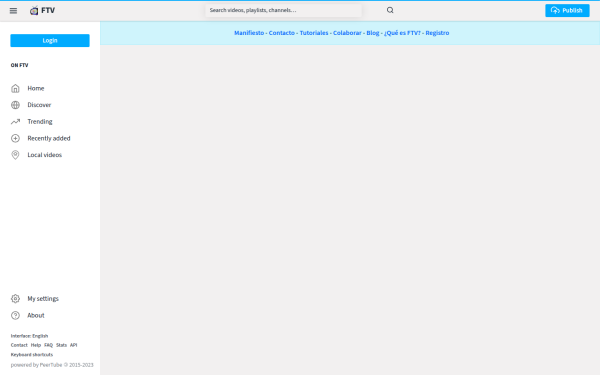
Task: Click the FTV site title text
Action: click(48, 10)
